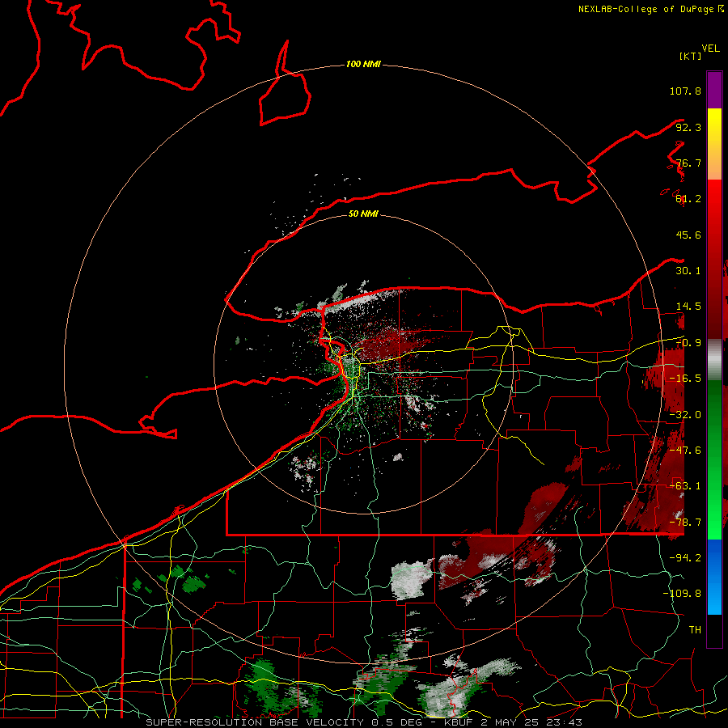Click the 76.7 velocity scale value
Screen dimensions: 728x728
(688, 163)
